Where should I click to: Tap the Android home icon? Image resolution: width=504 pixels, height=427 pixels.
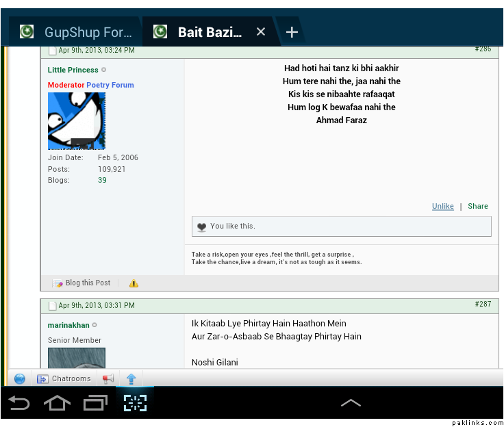point(58,403)
